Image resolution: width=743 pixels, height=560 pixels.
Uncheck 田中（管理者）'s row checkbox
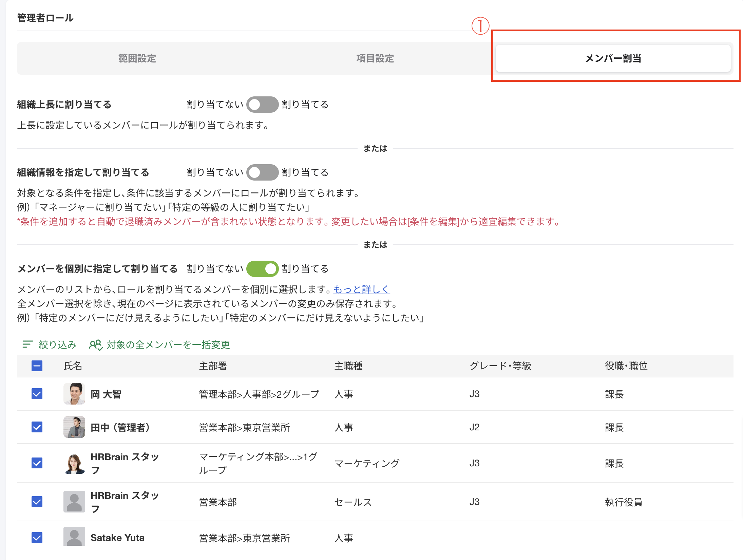click(x=37, y=427)
